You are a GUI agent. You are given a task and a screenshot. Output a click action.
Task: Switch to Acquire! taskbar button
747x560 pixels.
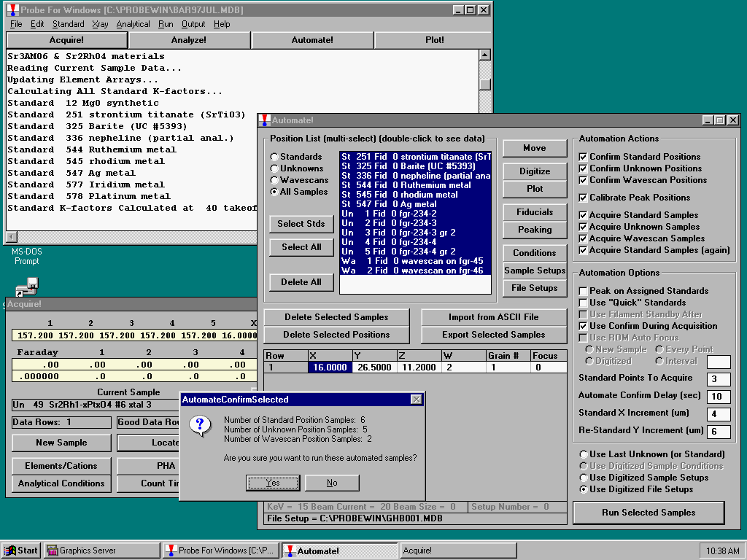[458, 551]
